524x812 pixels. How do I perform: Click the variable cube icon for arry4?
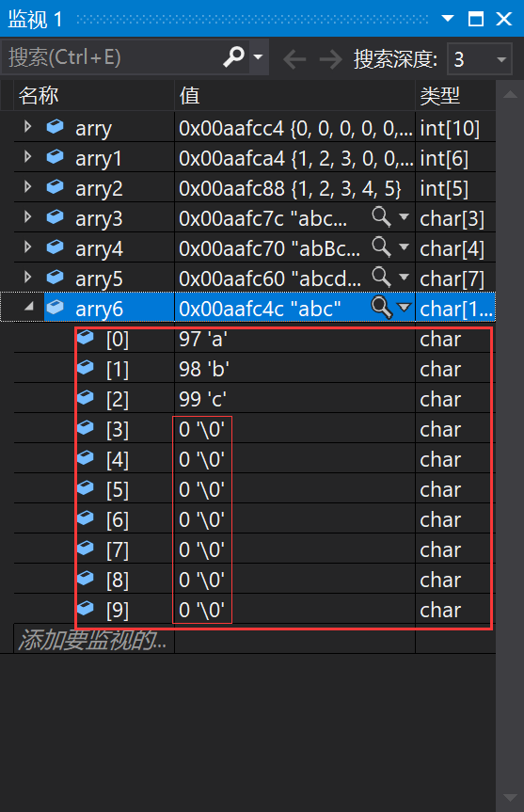coord(55,247)
